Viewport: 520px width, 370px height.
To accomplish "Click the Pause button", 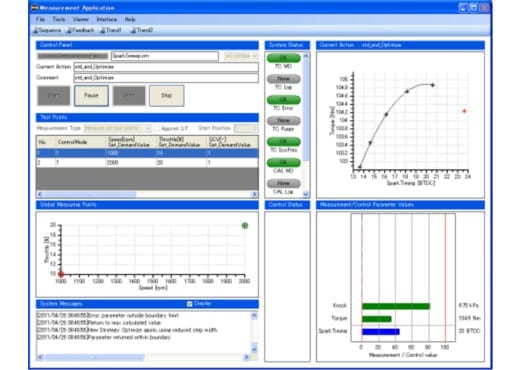I will pos(91,96).
